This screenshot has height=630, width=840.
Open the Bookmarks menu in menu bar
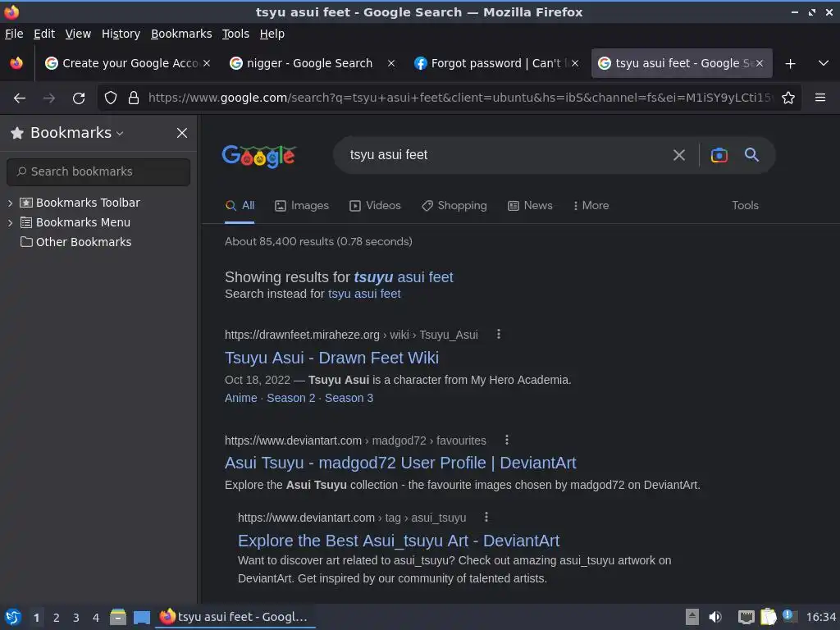(181, 34)
